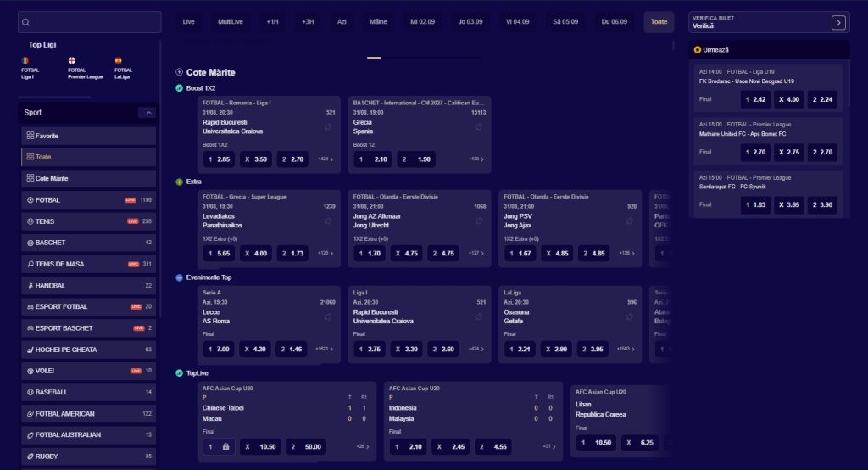This screenshot has width=868, height=470.
Task: Select the Toate date filter tab
Action: 659,21
